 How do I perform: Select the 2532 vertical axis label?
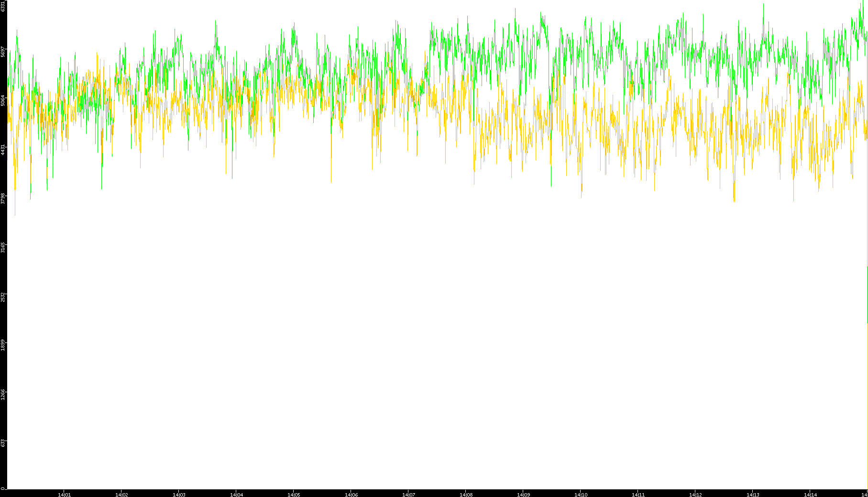pyautogui.click(x=3, y=296)
